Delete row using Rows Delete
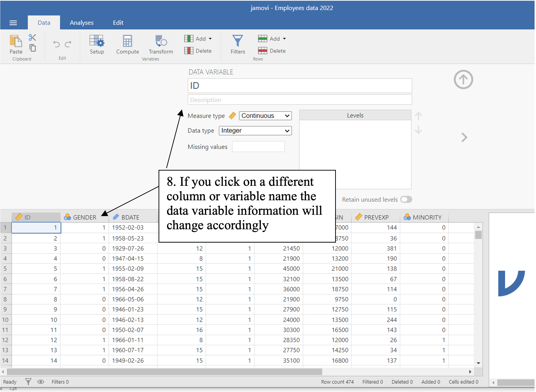 point(272,51)
